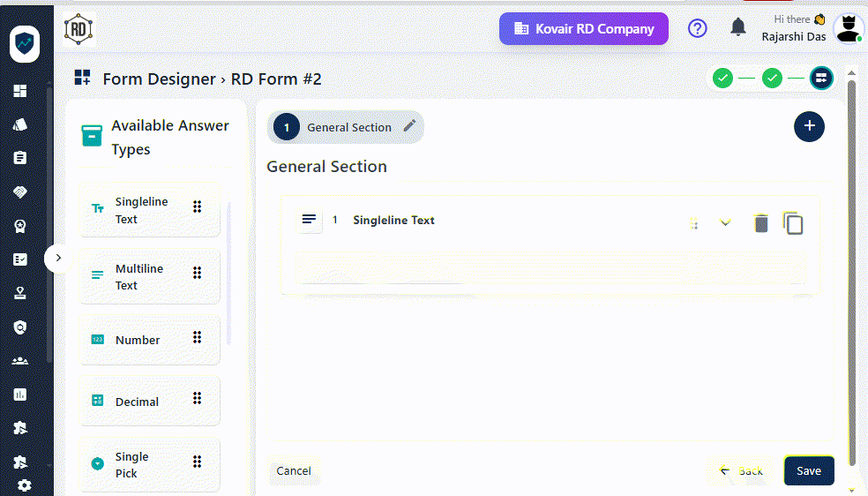
Task: Click the Back button
Action: pos(741,470)
